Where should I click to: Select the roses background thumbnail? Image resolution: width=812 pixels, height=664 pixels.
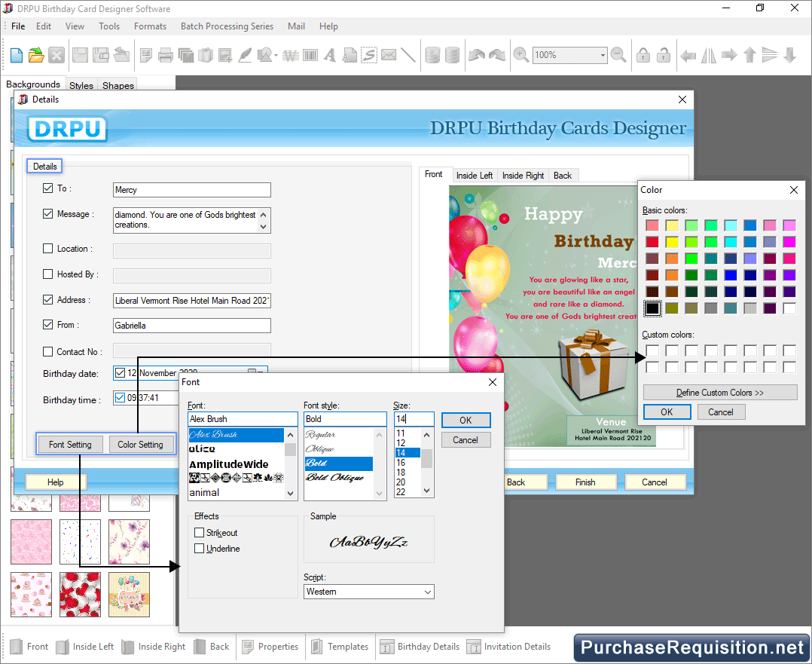tap(80, 595)
